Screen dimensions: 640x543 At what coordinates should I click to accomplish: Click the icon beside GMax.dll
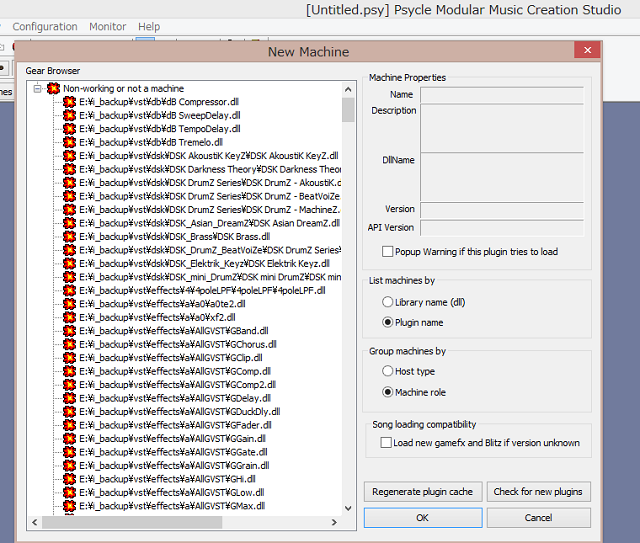[70, 506]
